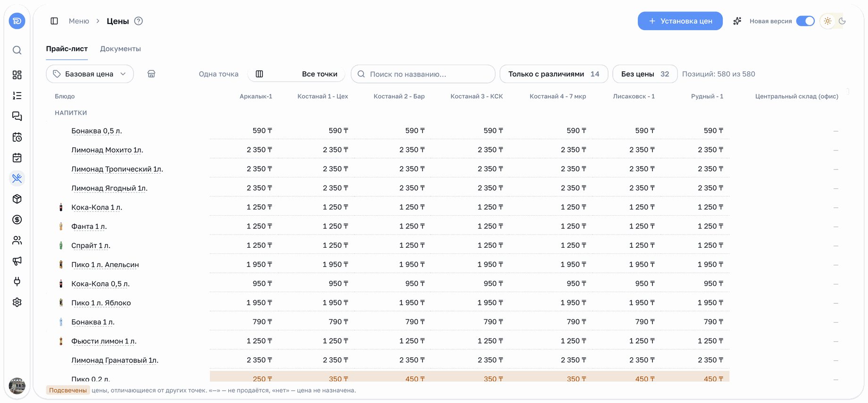The height and width of the screenshot is (403, 868).
Task: Select the Одна точка view option
Action: tap(218, 74)
